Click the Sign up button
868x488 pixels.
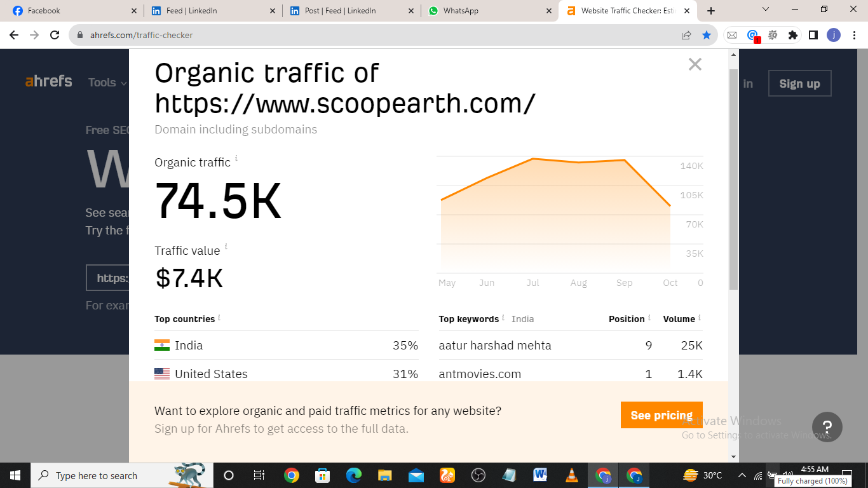[799, 83]
